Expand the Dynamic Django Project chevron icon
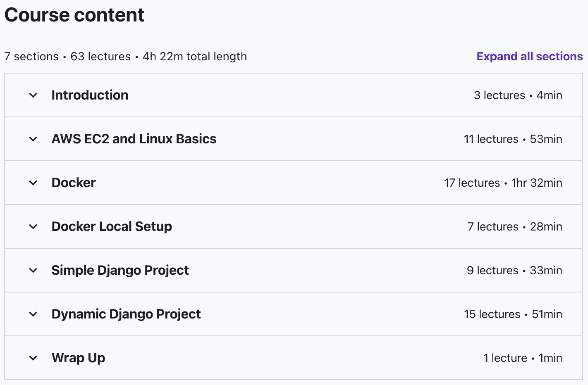The height and width of the screenshot is (385, 588). [33, 314]
